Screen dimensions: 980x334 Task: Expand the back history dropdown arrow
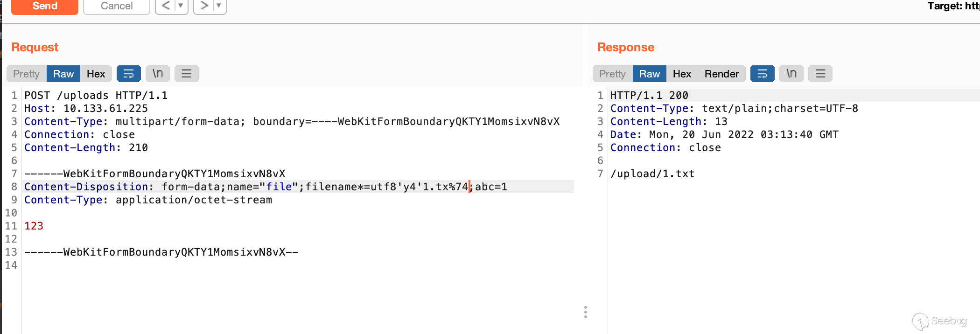181,6
